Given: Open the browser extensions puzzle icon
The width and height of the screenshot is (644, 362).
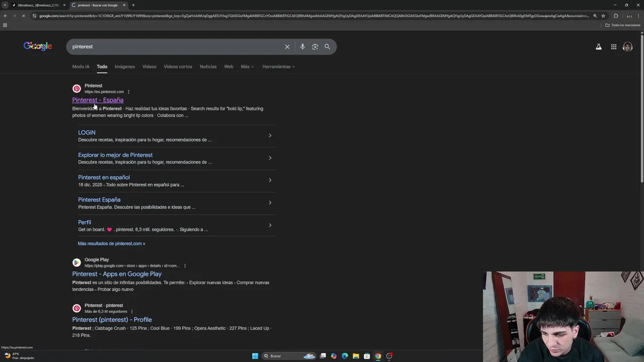Looking at the screenshot, I should click(616, 16).
